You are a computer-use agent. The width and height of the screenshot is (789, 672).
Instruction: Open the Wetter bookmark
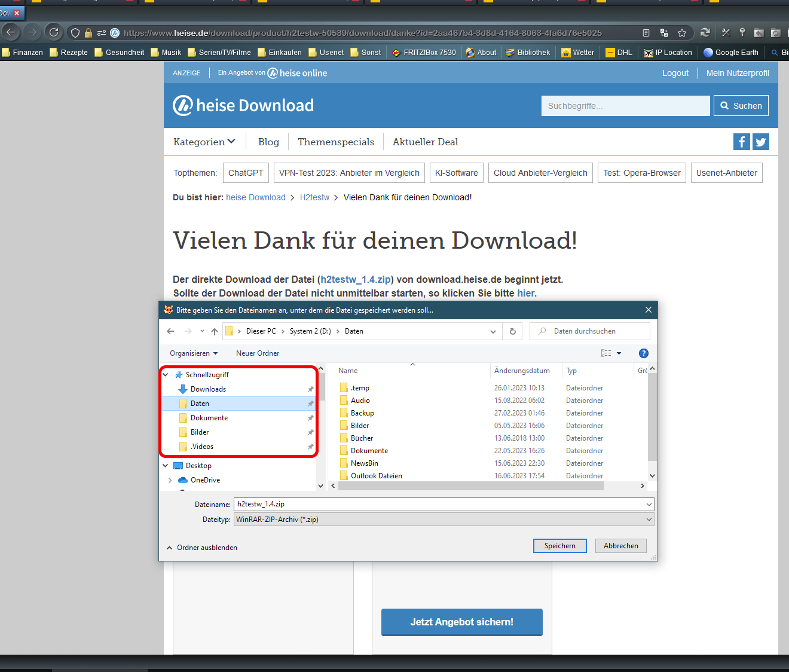(x=577, y=53)
